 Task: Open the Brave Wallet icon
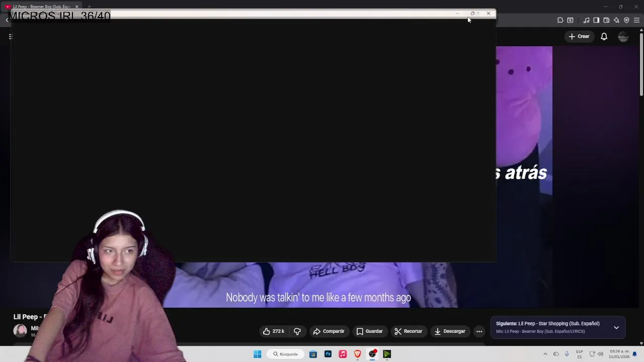(x=606, y=20)
